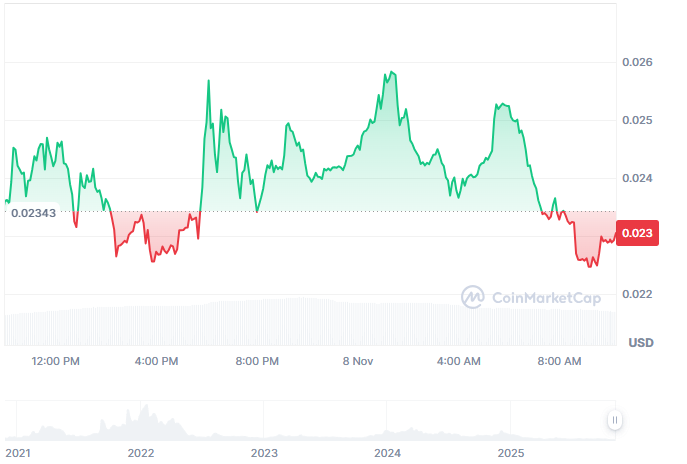The width and height of the screenshot is (687, 464).
Task: Select the 4:00 PM time axis label
Action: 156,360
